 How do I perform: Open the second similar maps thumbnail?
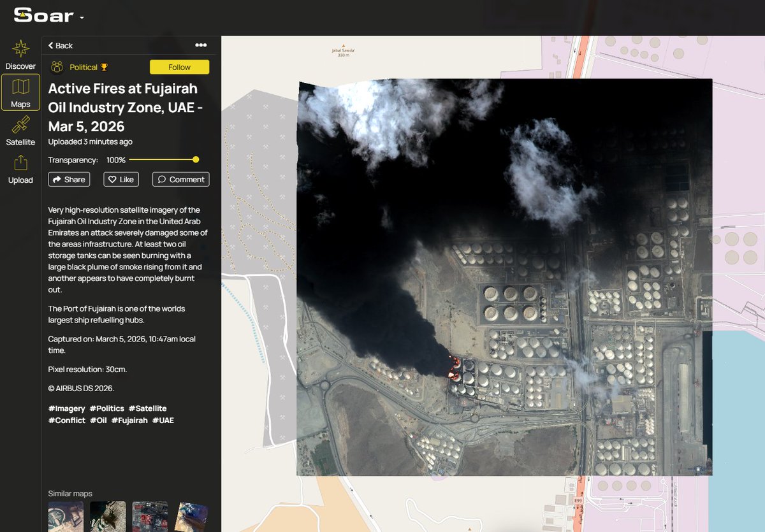click(107, 517)
